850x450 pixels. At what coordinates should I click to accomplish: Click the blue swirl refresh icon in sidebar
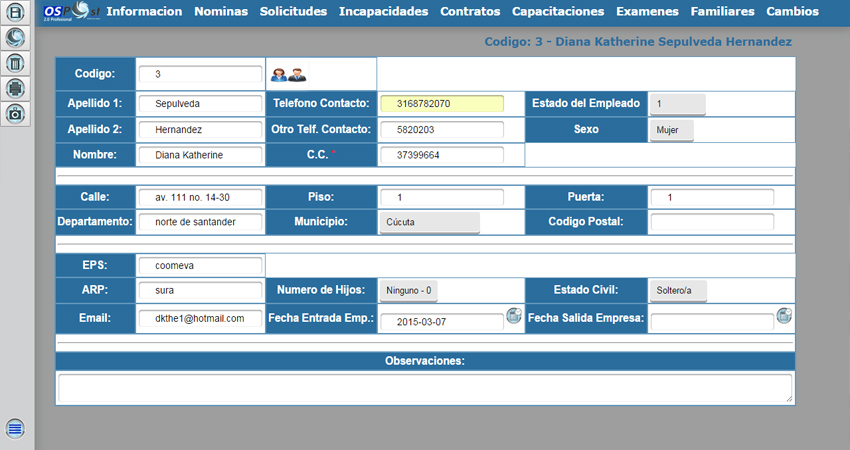coord(15,37)
